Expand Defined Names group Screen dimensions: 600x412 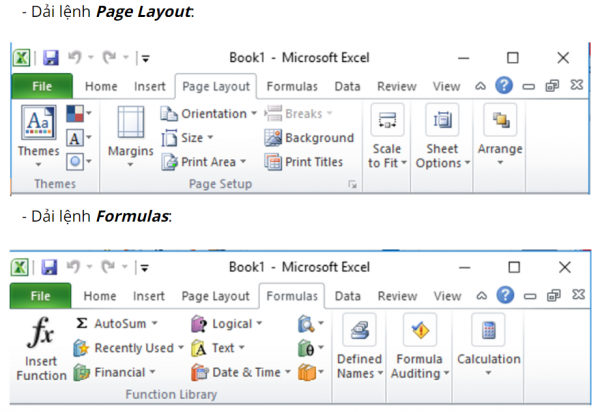tap(360, 347)
